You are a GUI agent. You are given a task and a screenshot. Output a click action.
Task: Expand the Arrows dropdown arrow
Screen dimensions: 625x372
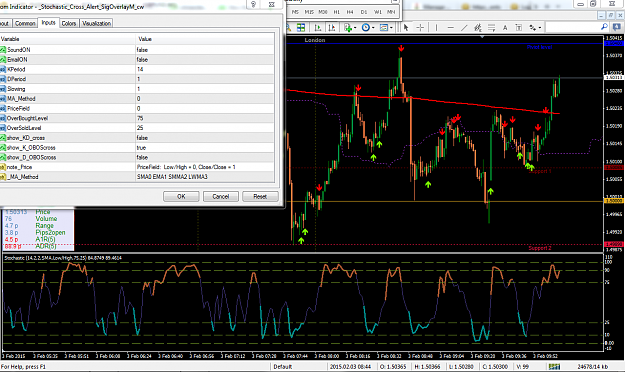[540, 28]
